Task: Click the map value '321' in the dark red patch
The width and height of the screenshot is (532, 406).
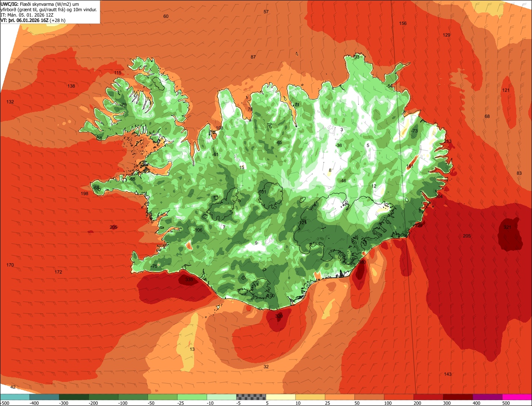Action: pyautogui.click(x=507, y=227)
